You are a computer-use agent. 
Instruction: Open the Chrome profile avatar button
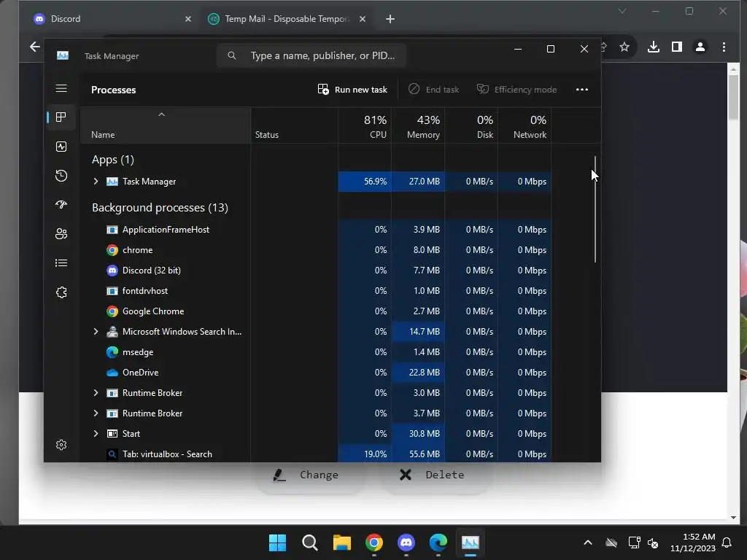click(700, 47)
